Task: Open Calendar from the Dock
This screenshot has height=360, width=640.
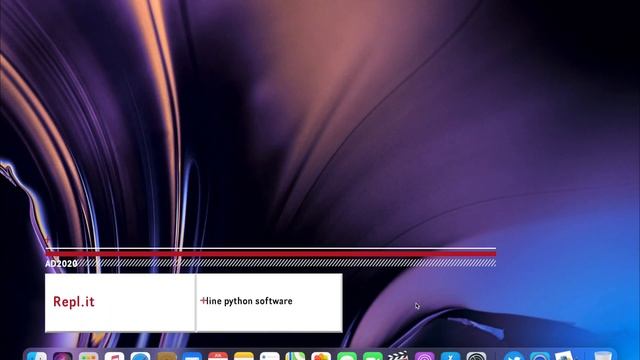Action: (x=218, y=356)
